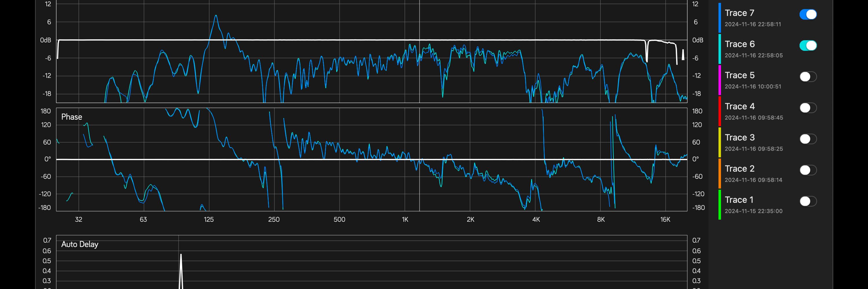This screenshot has width=868, height=289.
Task: Select the Trace 7 label
Action: tap(739, 13)
